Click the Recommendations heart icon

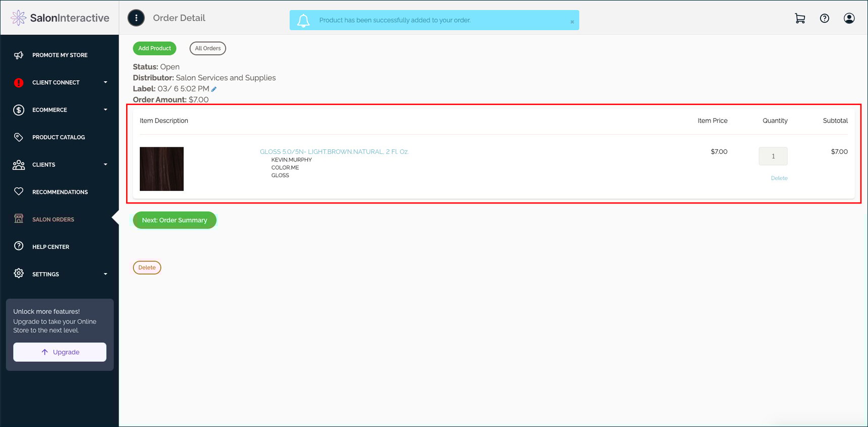tap(19, 192)
